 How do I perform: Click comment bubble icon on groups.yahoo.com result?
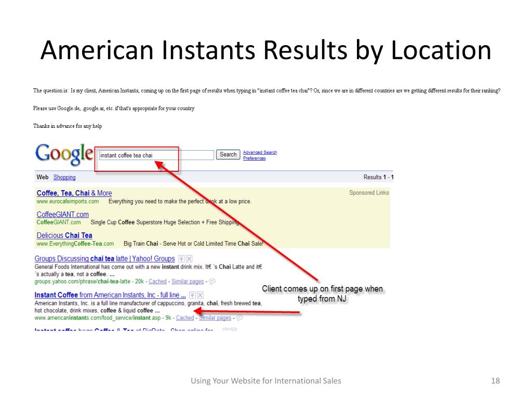[x=212, y=281]
